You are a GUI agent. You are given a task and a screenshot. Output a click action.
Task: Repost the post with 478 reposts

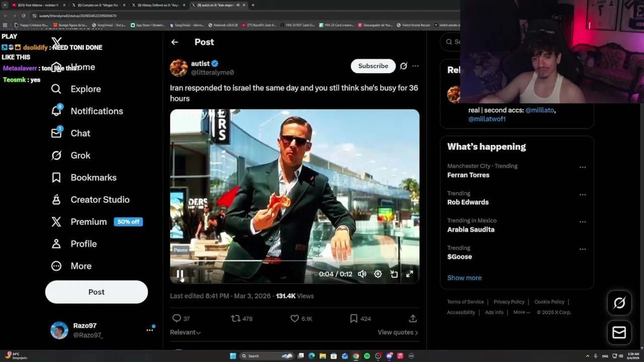pyautogui.click(x=242, y=319)
